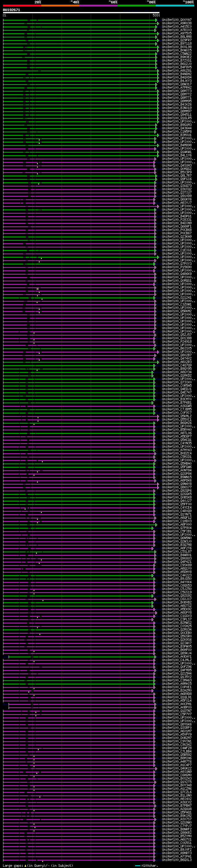Click the green alignment bar for UniRef100_Q43644
This screenshot has height=868, width=197.
(80, 128)
